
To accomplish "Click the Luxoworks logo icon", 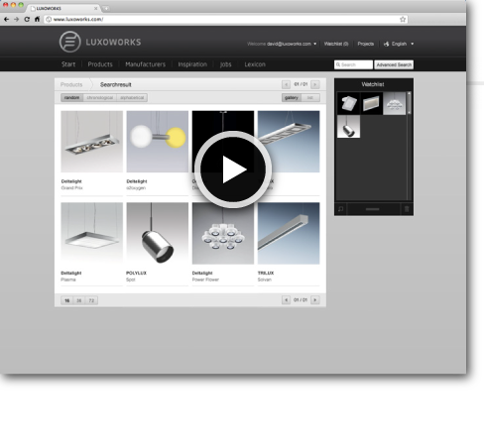I will click(x=69, y=42).
